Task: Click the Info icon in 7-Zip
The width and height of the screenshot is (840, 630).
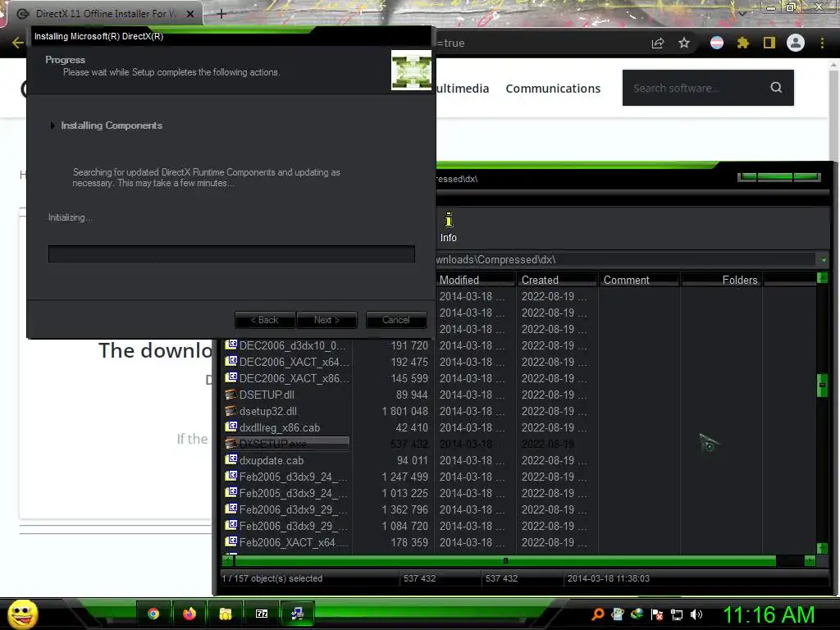Action: (449, 226)
